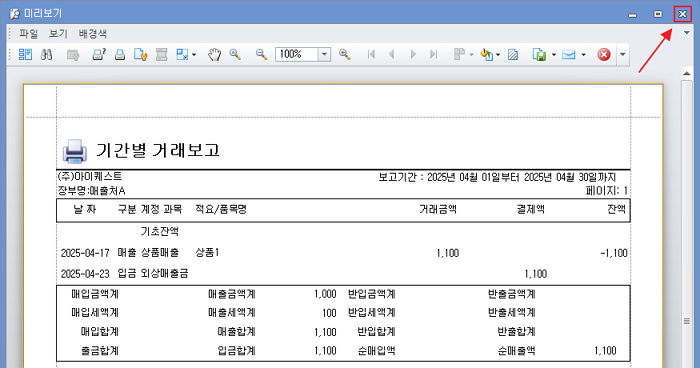Click the quick print printer icon
700x368 pixels.
120,54
